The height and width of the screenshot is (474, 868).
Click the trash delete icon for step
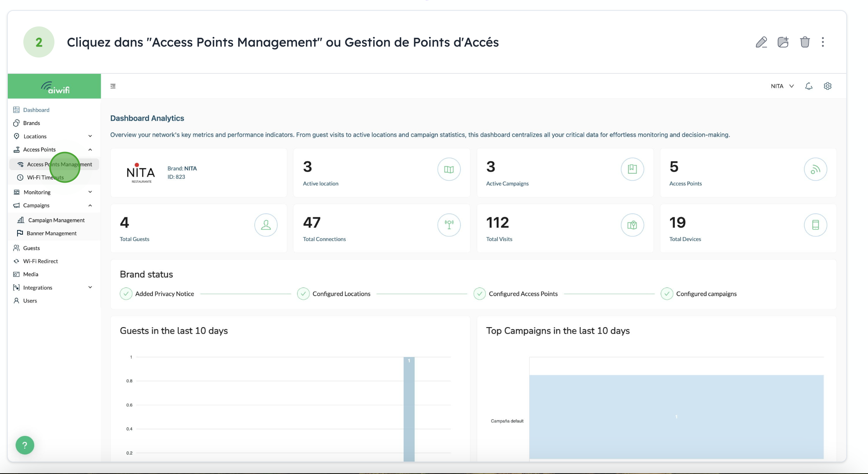(805, 42)
